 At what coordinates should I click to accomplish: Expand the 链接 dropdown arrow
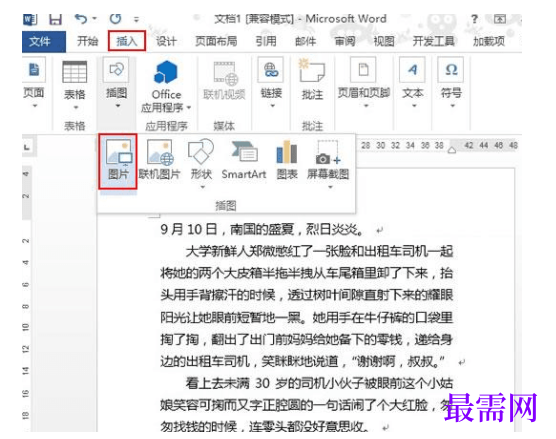click(272, 105)
